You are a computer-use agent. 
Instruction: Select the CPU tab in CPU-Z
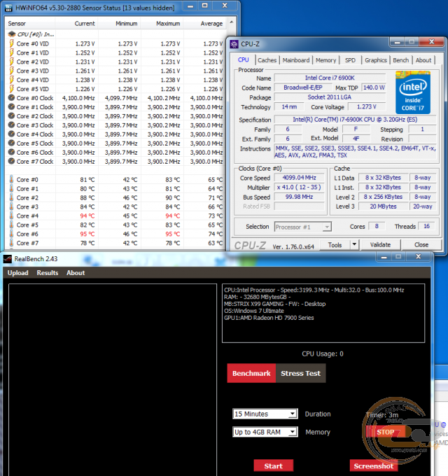pyautogui.click(x=244, y=59)
